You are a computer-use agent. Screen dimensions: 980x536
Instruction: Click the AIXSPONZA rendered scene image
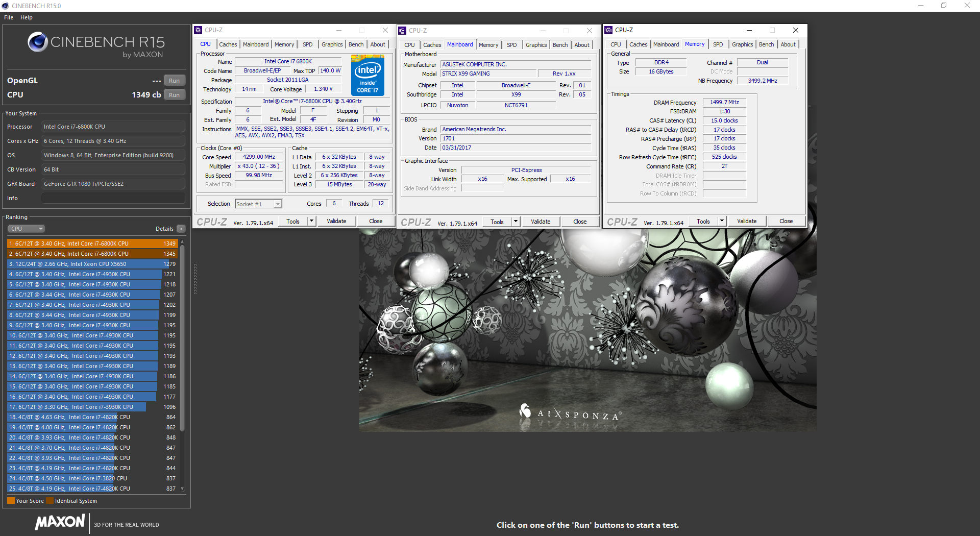pos(587,330)
